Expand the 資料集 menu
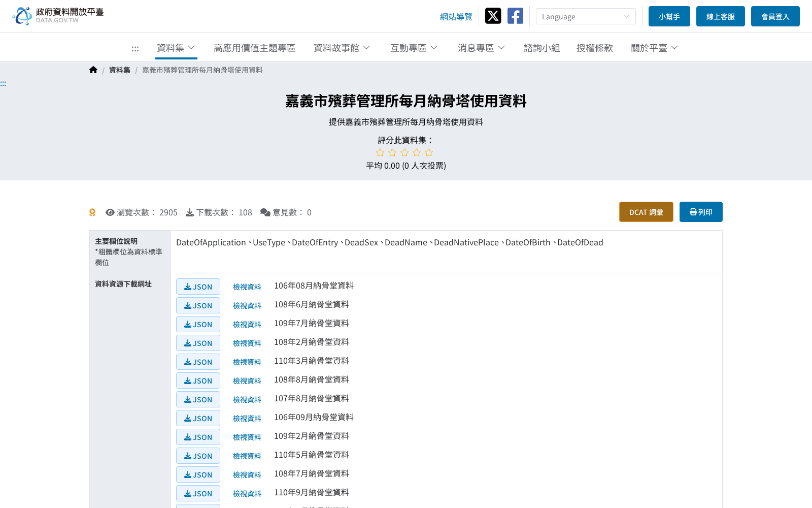 176,48
